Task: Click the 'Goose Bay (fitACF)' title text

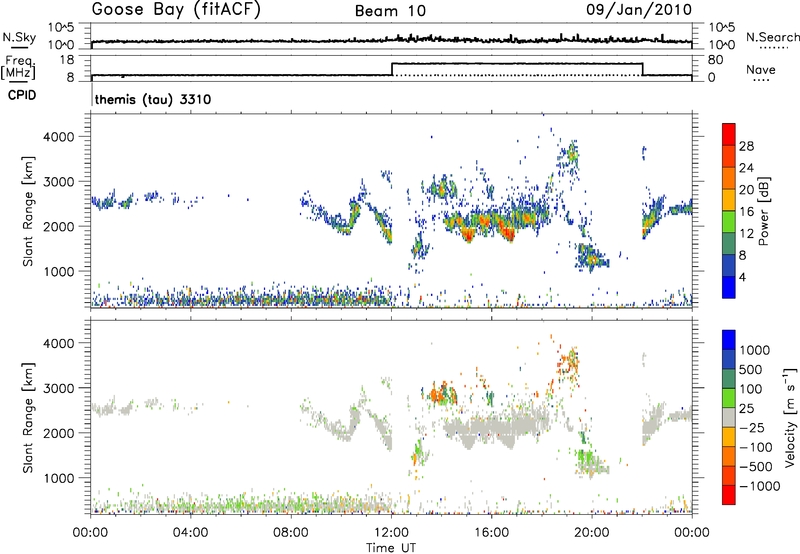Action: coord(176,10)
